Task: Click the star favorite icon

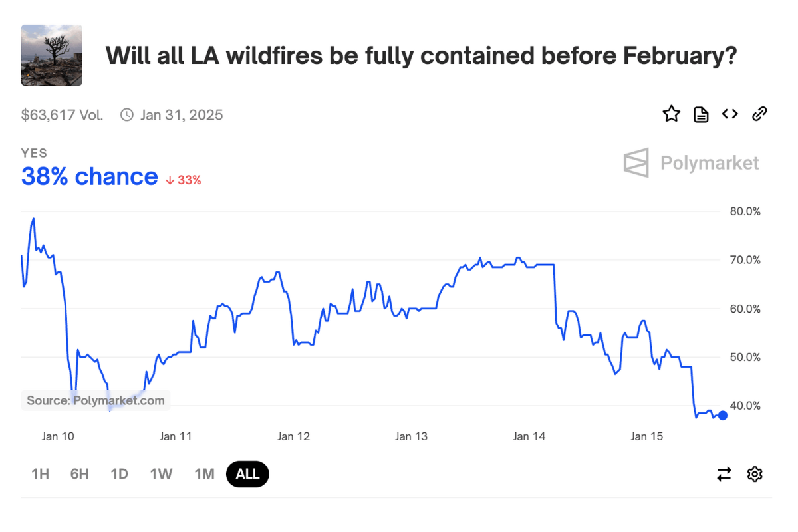Action: [x=672, y=114]
